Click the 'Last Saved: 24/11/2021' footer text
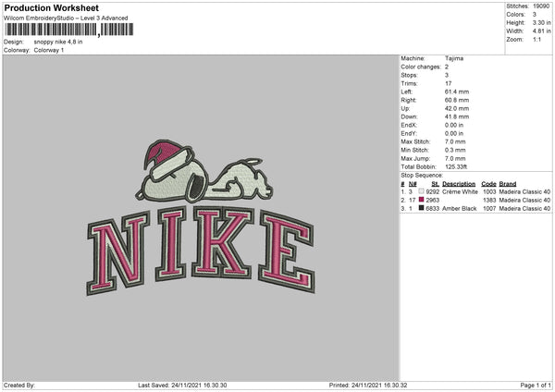The width and height of the screenshot is (555, 392). click(x=182, y=386)
